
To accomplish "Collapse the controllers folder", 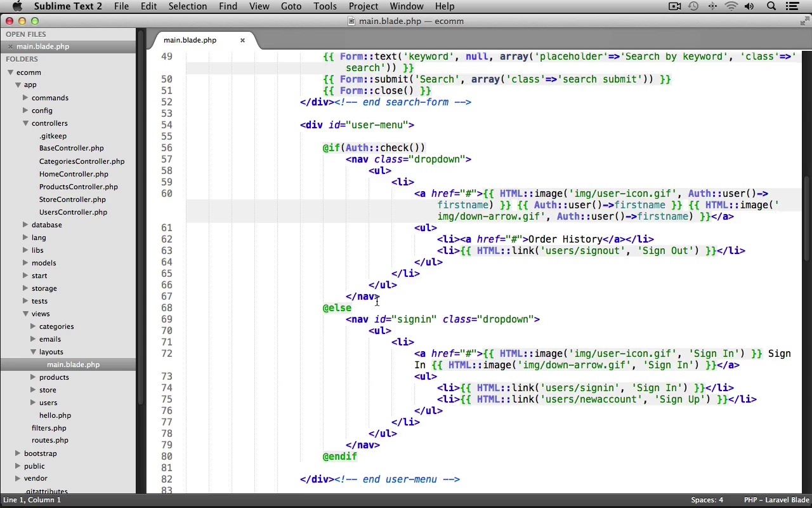I will (x=25, y=123).
